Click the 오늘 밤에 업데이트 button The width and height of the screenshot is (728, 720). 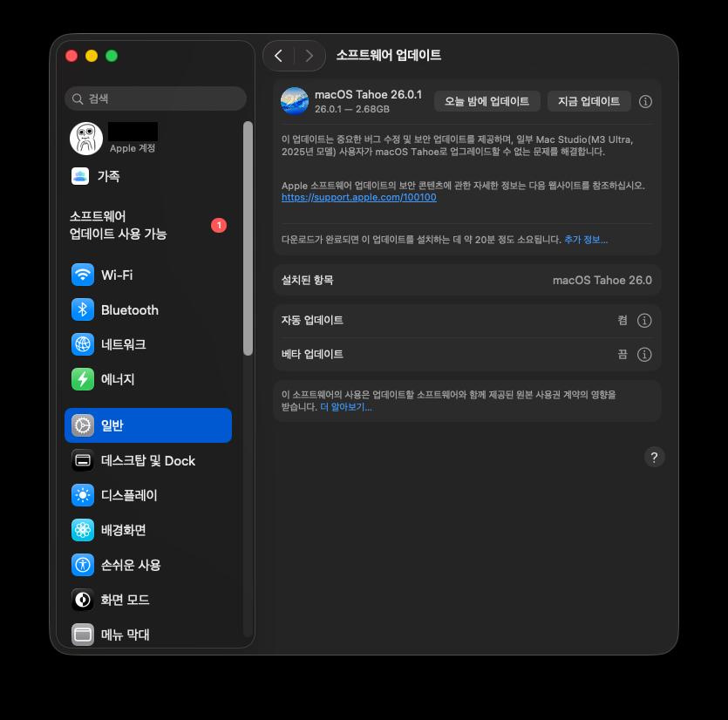tap(486, 101)
